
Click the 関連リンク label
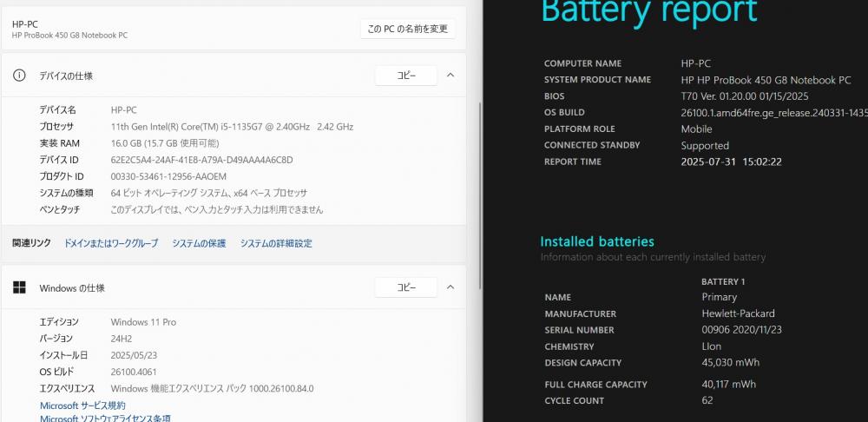tap(31, 243)
